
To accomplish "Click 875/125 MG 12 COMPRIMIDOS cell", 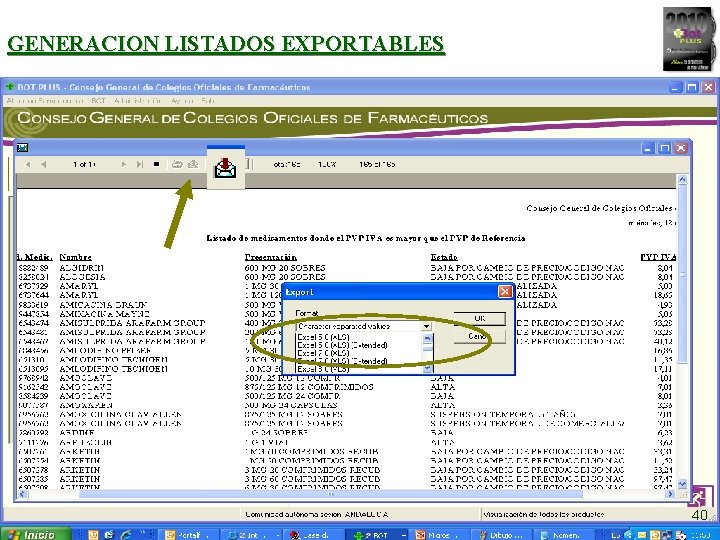I will tap(309, 387).
